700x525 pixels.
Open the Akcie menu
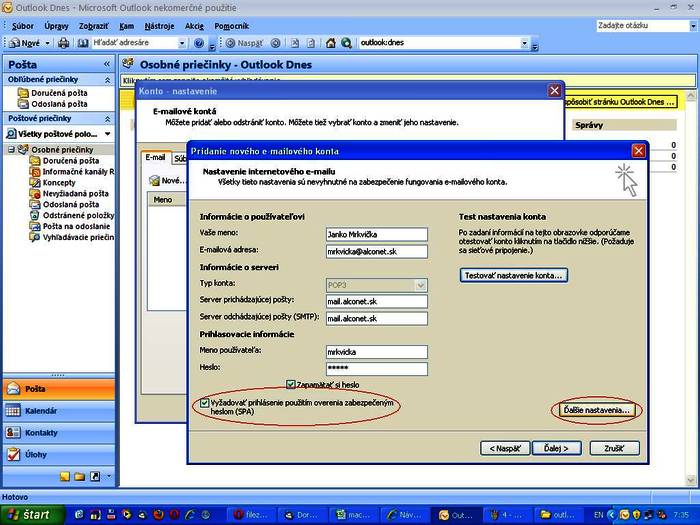195,26
